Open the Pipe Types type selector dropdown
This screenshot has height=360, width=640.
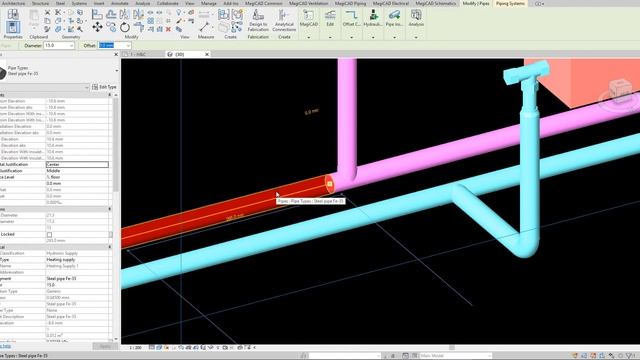pos(117,71)
